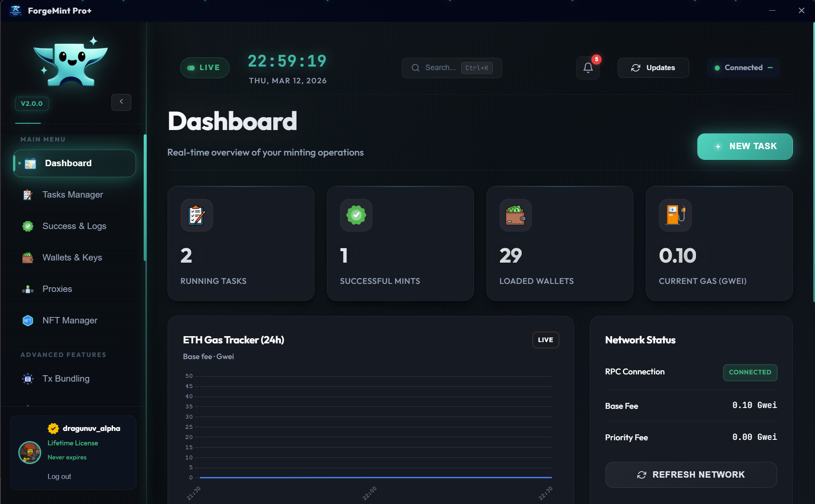Viewport: 815px width, 504px height.
Task: Click the successful mints green badge icon
Action: click(356, 215)
